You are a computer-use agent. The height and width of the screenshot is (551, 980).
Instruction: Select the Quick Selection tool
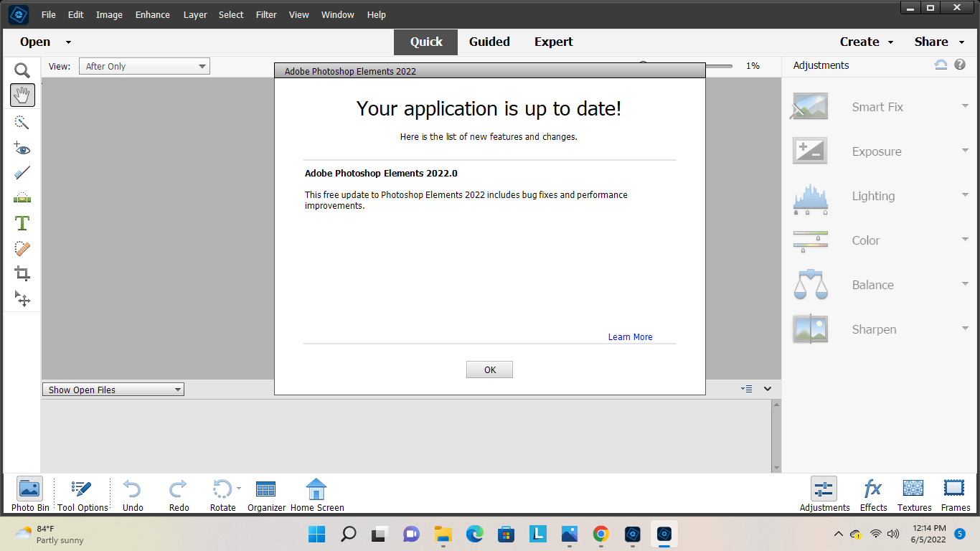click(22, 122)
